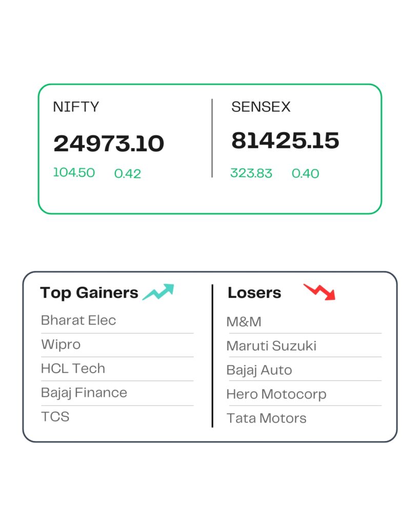The height and width of the screenshot is (525, 420).
Task: Click the red downward trend arrow icon
Action: tap(319, 292)
